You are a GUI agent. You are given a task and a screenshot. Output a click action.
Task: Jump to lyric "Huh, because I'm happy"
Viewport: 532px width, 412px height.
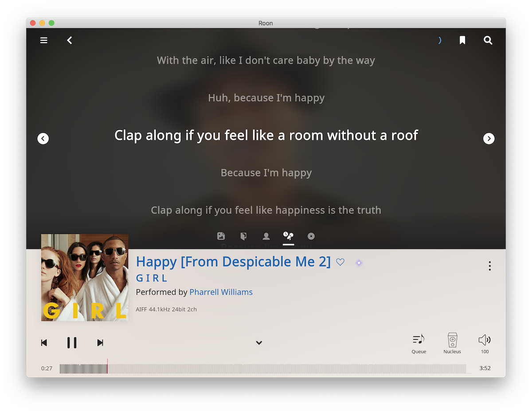[266, 97]
